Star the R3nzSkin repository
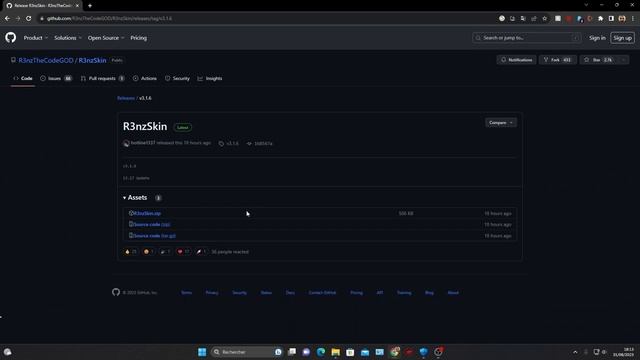Screen dimensions: 640x360 point(598,60)
